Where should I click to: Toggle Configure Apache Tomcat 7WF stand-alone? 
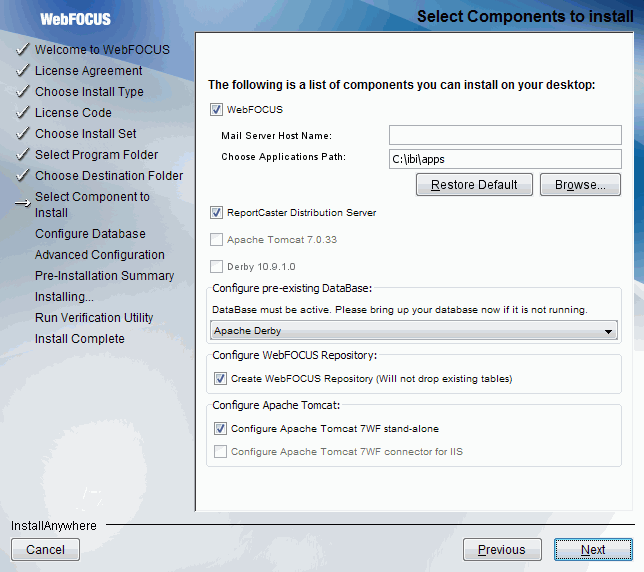click(220, 428)
